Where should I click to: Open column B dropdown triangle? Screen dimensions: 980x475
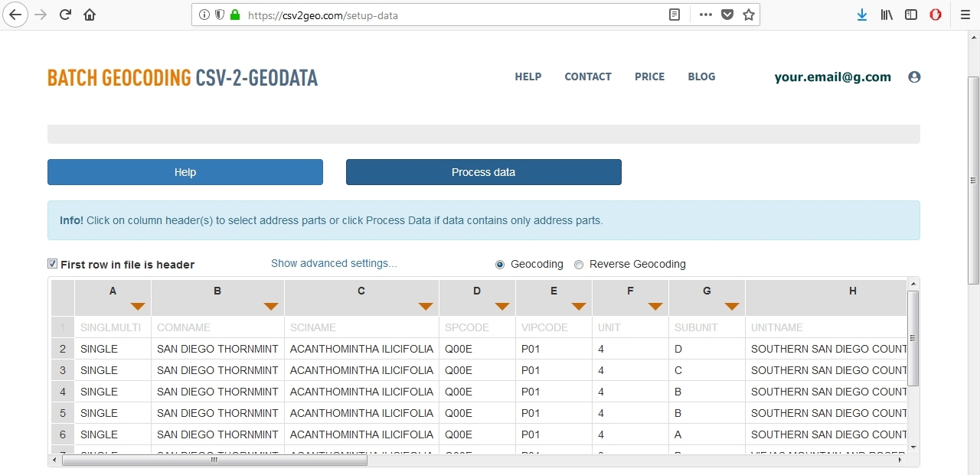point(271,307)
